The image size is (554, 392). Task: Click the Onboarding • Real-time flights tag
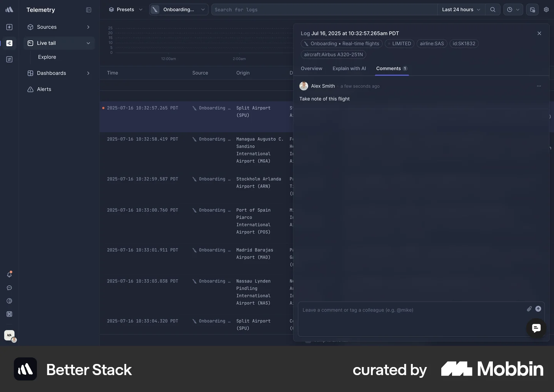point(342,44)
